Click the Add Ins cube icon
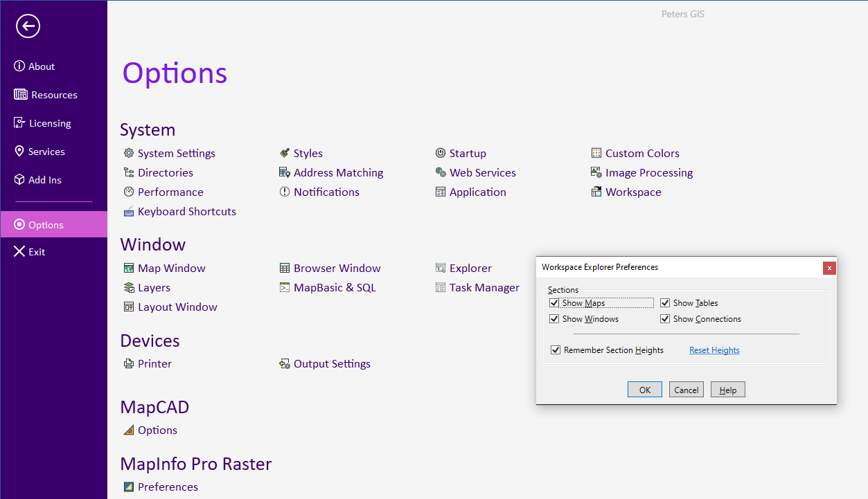 coord(19,180)
